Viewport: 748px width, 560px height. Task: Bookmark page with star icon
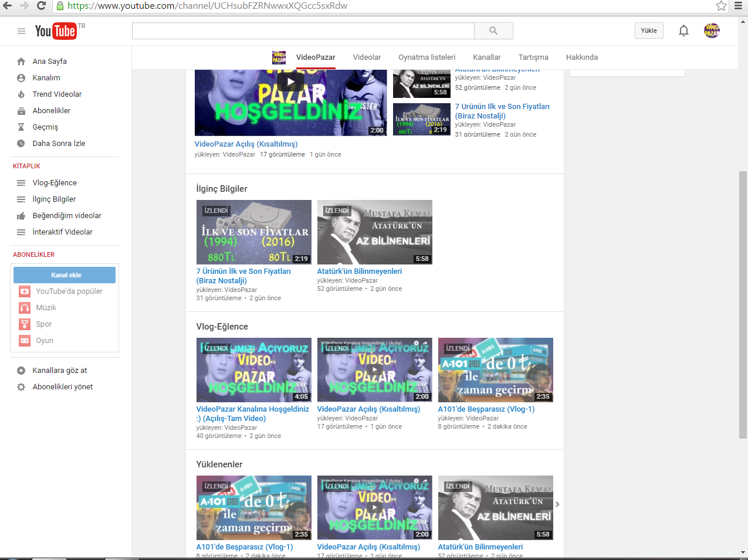[721, 6]
